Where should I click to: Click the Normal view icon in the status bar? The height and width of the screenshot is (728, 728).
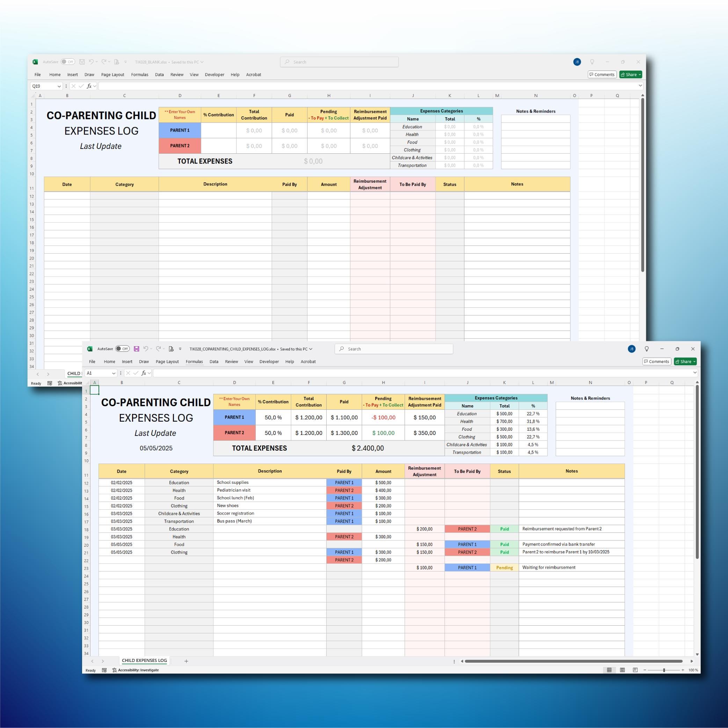click(x=609, y=670)
